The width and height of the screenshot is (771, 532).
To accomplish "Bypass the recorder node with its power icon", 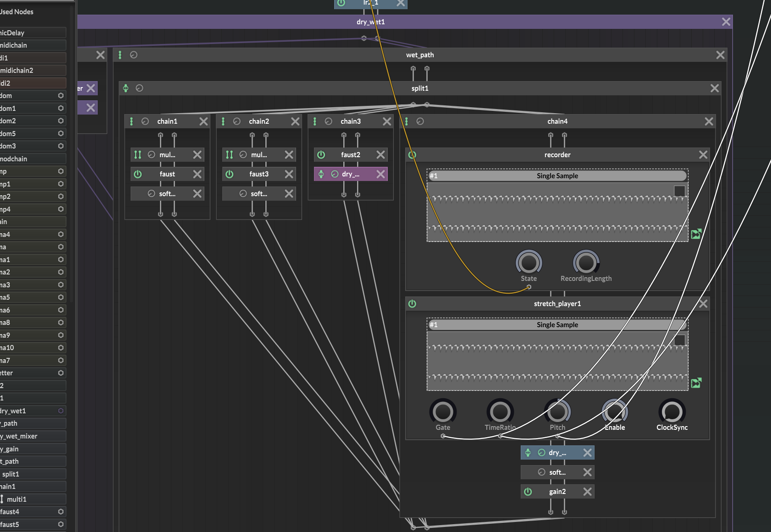I will coord(412,155).
